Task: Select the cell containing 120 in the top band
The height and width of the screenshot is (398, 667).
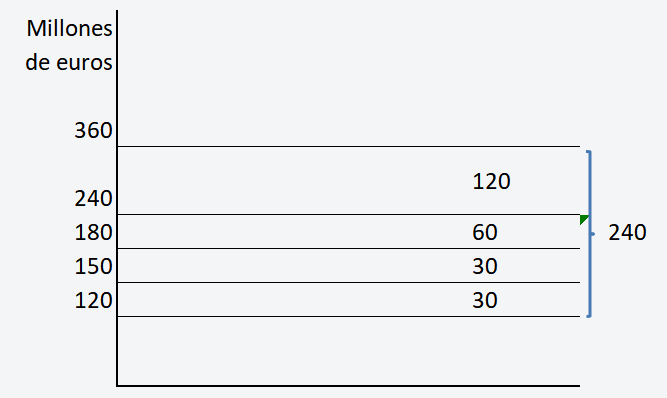Action: 491,181
